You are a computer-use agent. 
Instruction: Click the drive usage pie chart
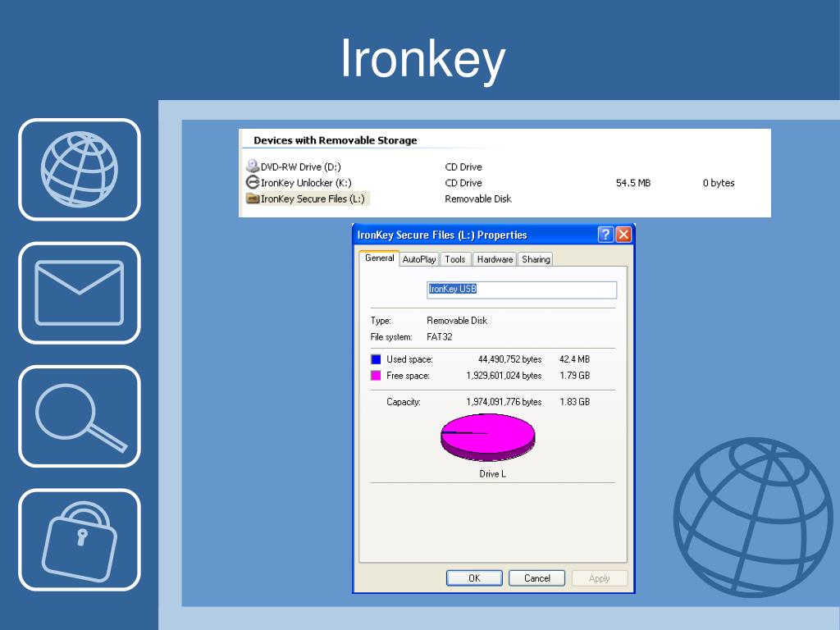(x=487, y=438)
